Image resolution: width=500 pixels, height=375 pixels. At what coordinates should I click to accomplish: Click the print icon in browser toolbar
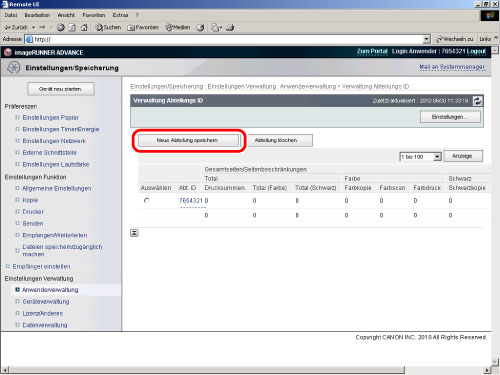click(230, 27)
